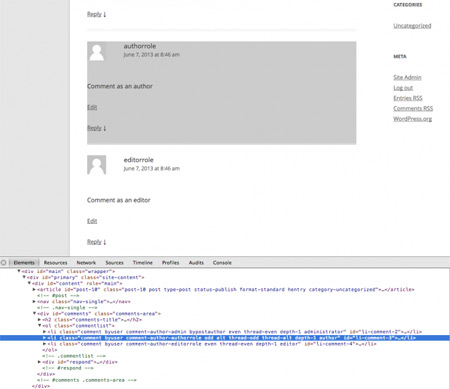Click the authorrole avatar image
The height and width of the screenshot is (389, 450).
(97, 52)
